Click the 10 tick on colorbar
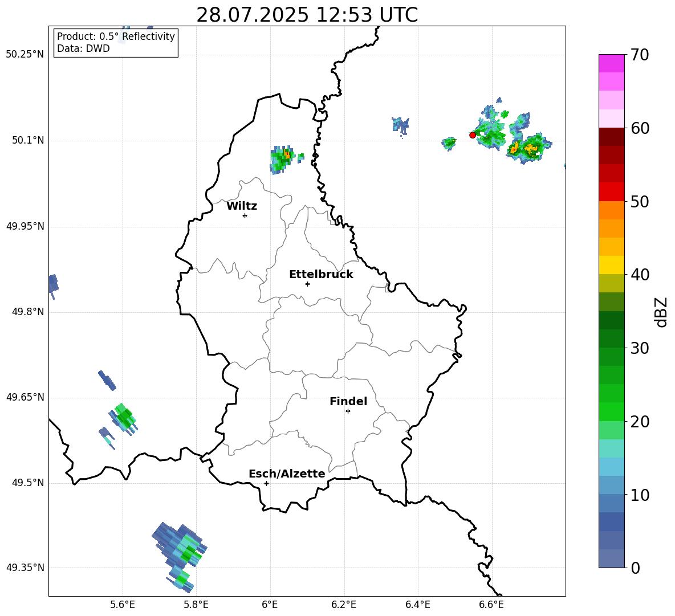The width and height of the screenshot is (675, 616). pyautogui.click(x=640, y=495)
